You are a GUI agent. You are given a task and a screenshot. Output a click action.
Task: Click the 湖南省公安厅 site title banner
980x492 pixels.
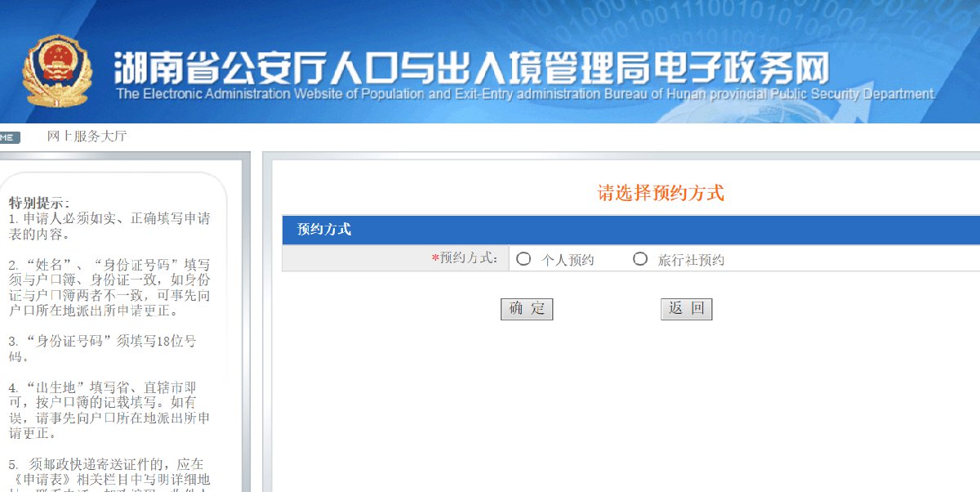point(471,67)
